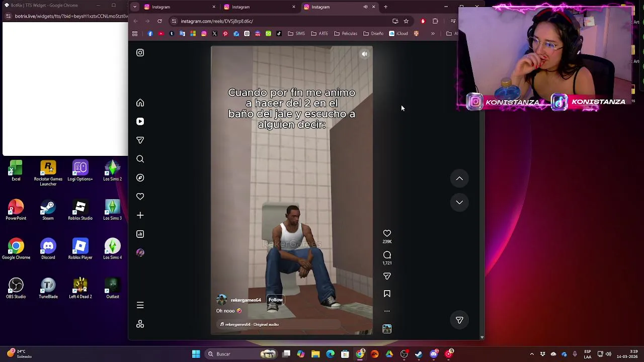Open File Explorer from the taskbar
644x362 pixels.
(315, 354)
